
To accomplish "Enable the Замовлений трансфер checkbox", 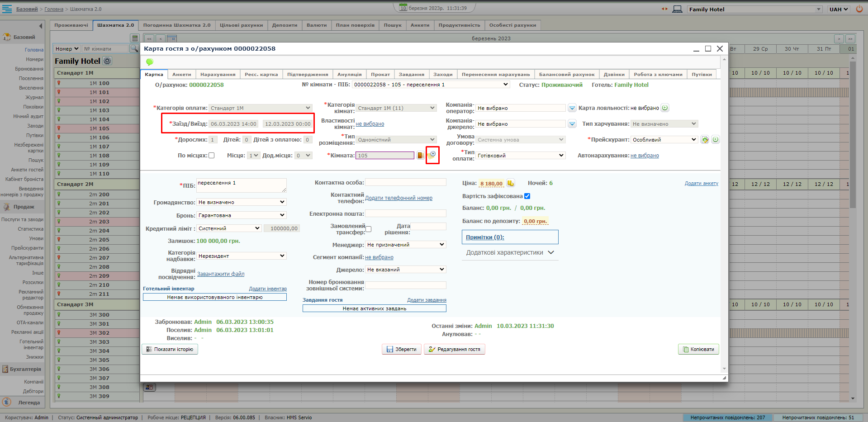I will (369, 229).
